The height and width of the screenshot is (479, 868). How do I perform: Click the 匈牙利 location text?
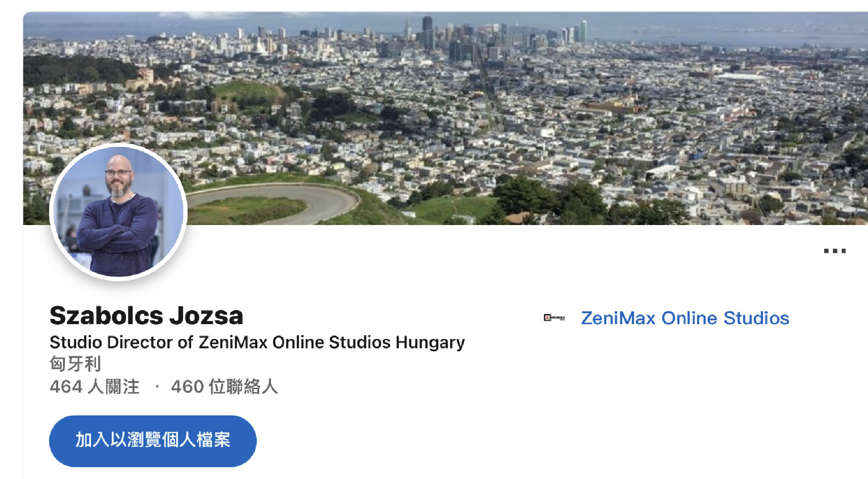pos(75,364)
